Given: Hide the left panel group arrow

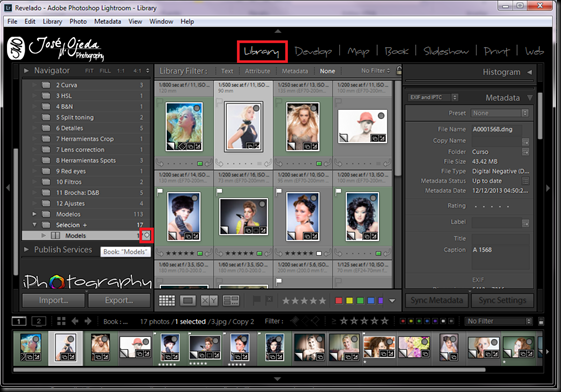Looking at the screenshot, I should [x=8, y=187].
